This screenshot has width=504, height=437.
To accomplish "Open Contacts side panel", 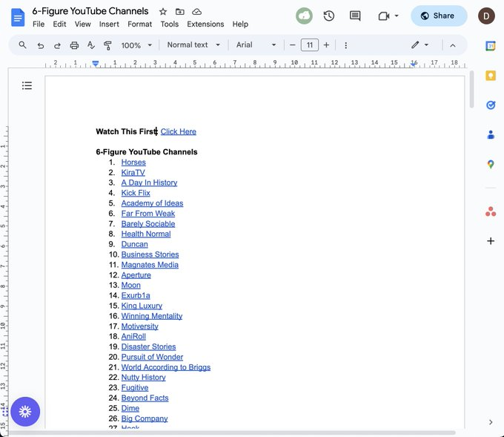I will 491,134.
